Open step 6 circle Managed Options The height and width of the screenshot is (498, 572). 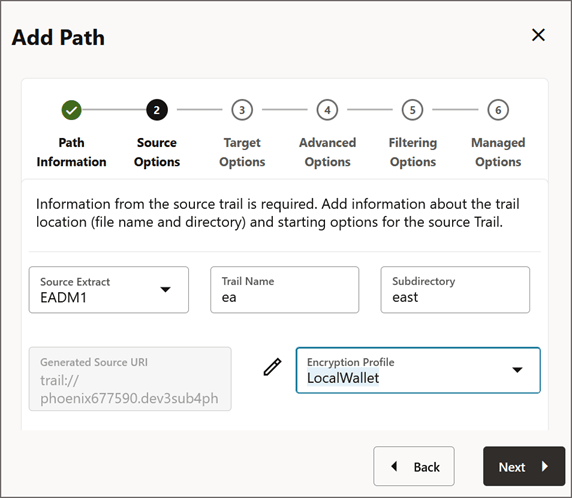click(498, 110)
